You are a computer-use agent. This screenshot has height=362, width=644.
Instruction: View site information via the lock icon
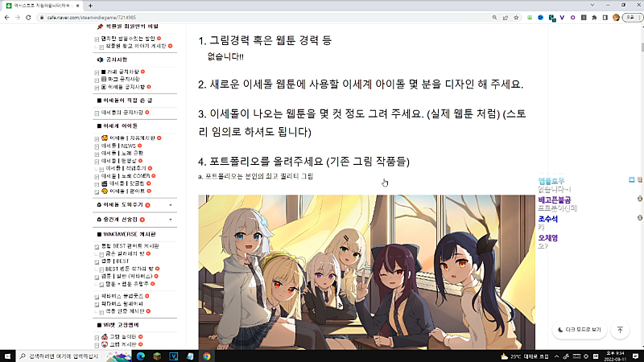pos(42,18)
